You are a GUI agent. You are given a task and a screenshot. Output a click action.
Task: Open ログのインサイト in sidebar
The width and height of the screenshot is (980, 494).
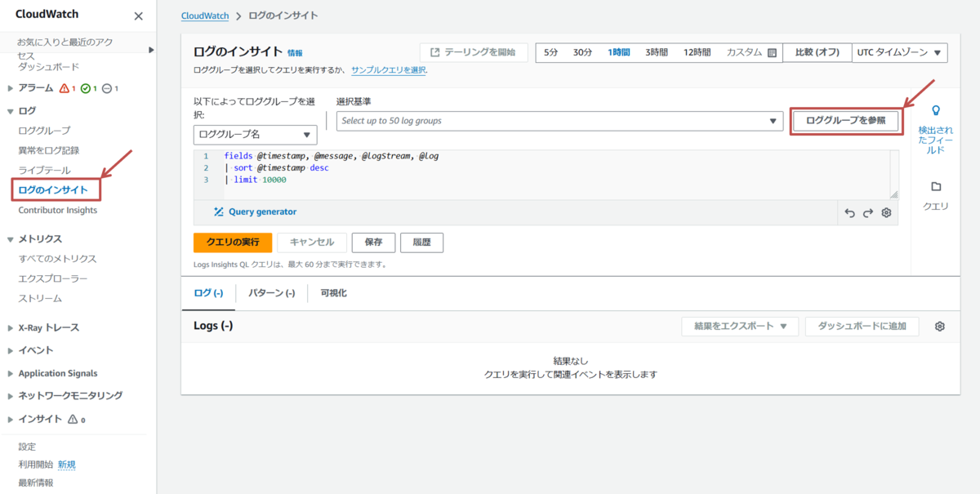tap(53, 190)
